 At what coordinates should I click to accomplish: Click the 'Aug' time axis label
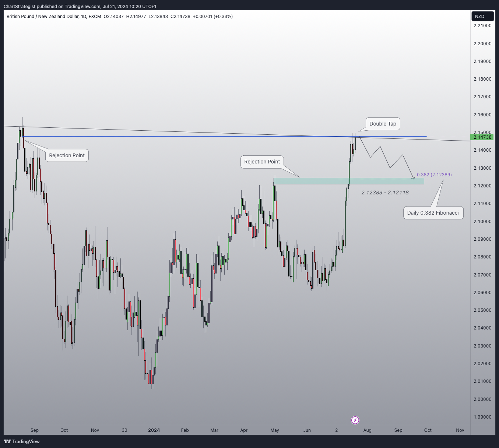[x=367, y=430]
